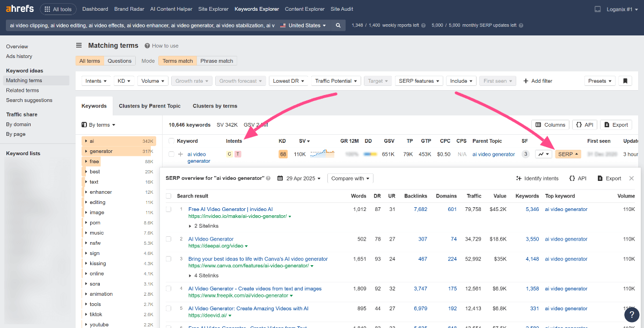Open the KD filter dropdown
Viewport: 644px width, 328px height.
(125, 81)
